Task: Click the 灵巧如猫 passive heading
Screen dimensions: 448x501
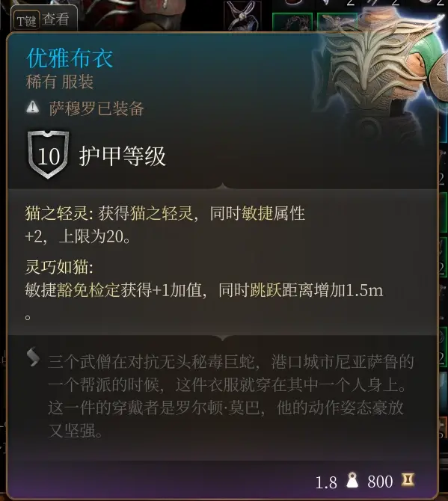Action: click(59, 267)
